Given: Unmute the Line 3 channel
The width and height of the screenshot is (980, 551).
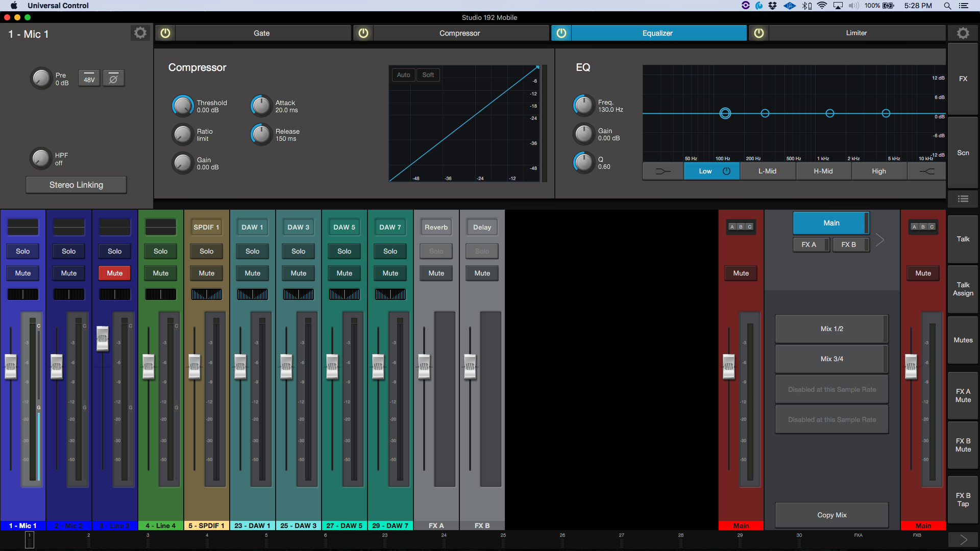Looking at the screenshot, I should 115,273.
